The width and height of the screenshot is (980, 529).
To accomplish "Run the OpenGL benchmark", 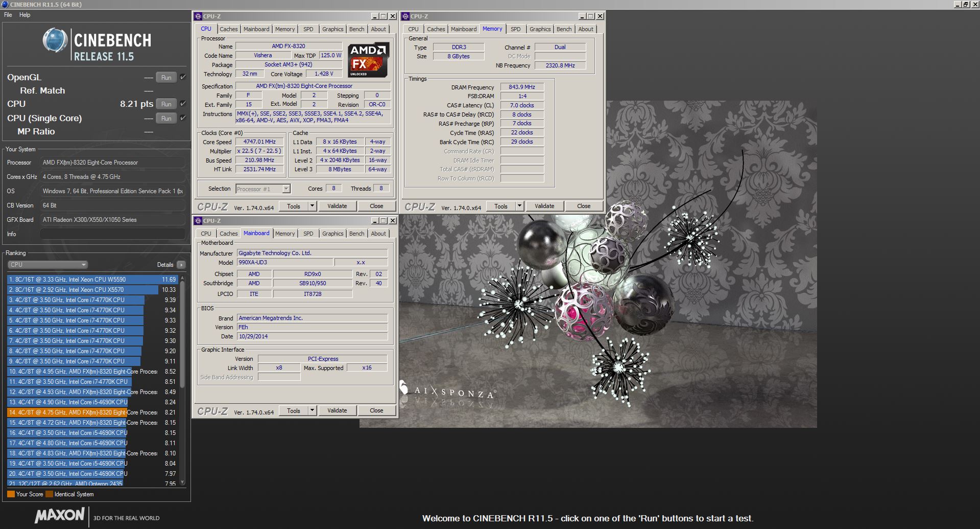I will pyautogui.click(x=166, y=78).
